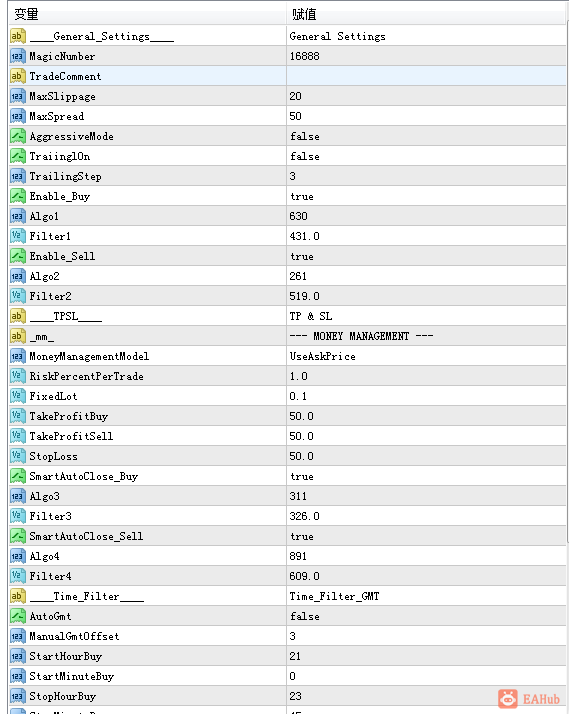The width and height of the screenshot is (569, 714).
Task: Toggle the AutoGmt false value
Action: tap(305, 616)
